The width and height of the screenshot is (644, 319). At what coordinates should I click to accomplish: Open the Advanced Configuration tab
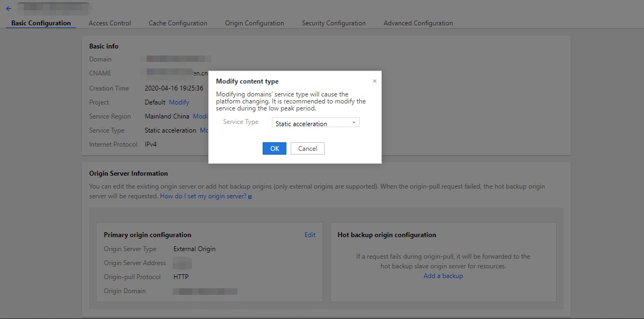coord(418,23)
